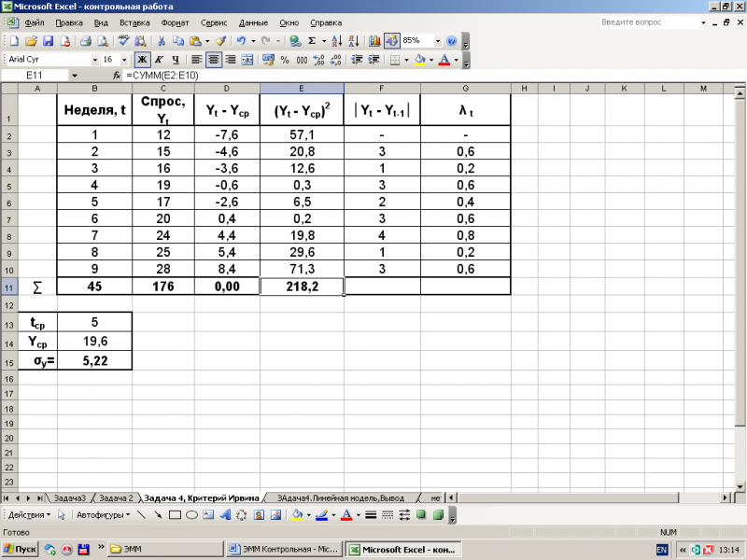Apply percent style
Image resolution: width=747 pixels, height=560 pixels.
(x=285, y=60)
